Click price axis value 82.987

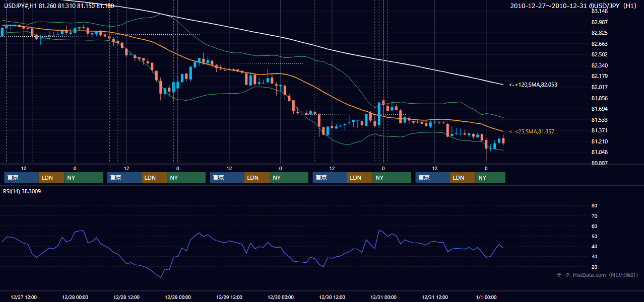pos(599,22)
